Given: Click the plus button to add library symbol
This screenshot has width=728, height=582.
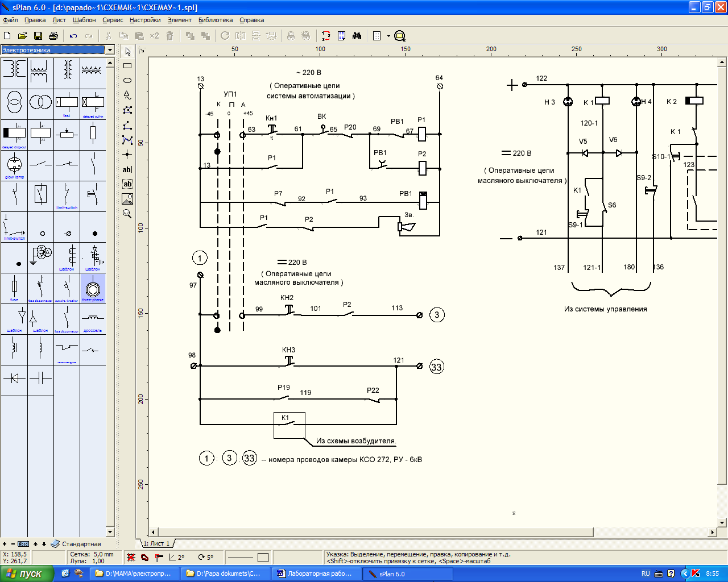Looking at the screenshot, I should click(5, 544).
